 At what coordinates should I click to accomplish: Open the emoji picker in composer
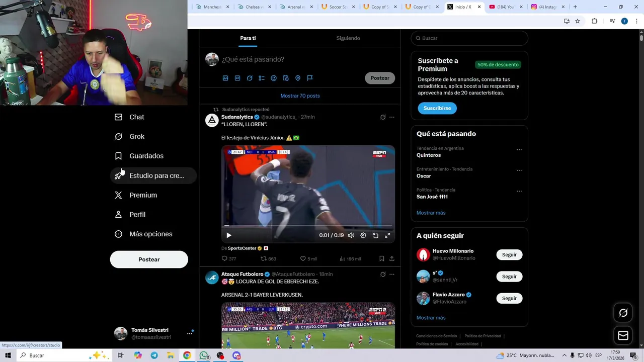tap(274, 78)
